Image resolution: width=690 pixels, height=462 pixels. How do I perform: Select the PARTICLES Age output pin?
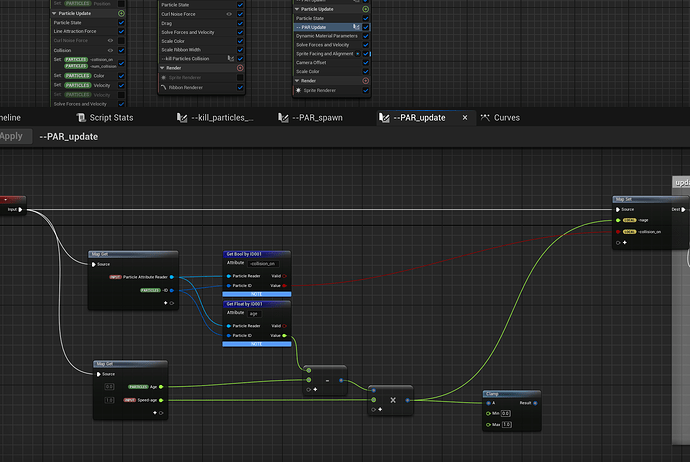[x=161, y=387]
